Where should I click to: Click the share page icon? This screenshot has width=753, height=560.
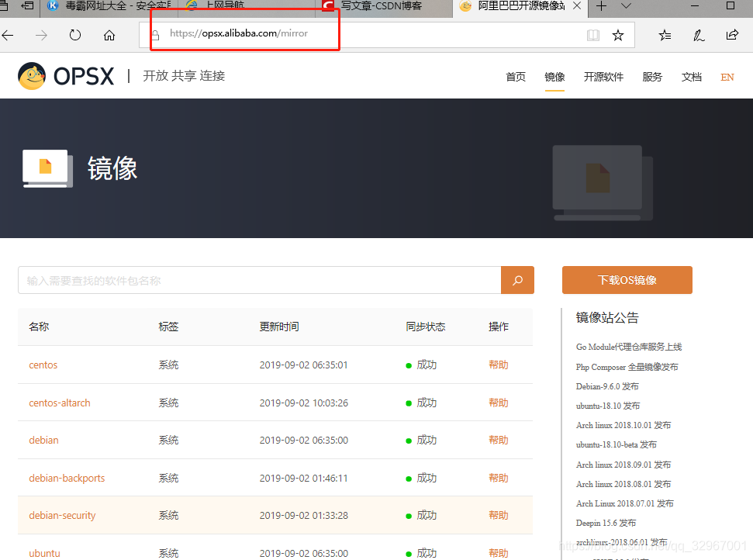coord(732,35)
